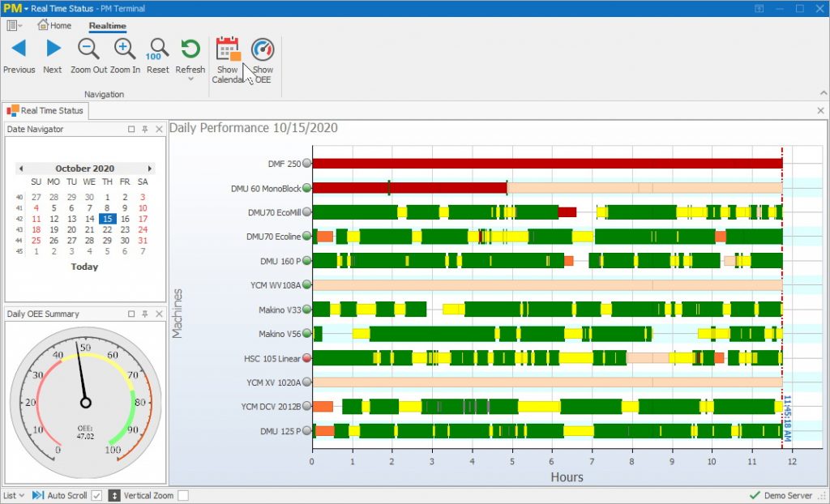Click the Zoom Out magnifier
Image resolution: width=830 pixels, height=504 pixels.
point(88,56)
